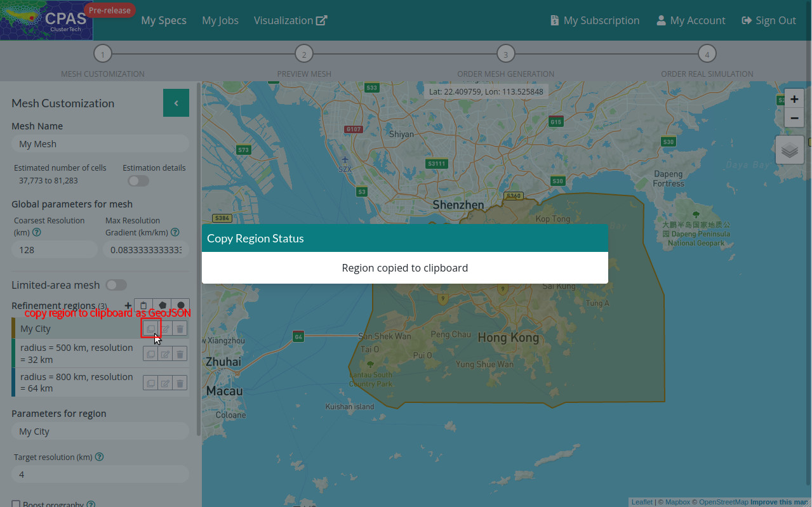Screen dimensions: 812x507
Task: Delete the My City region
Action: (x=180, y=328)
